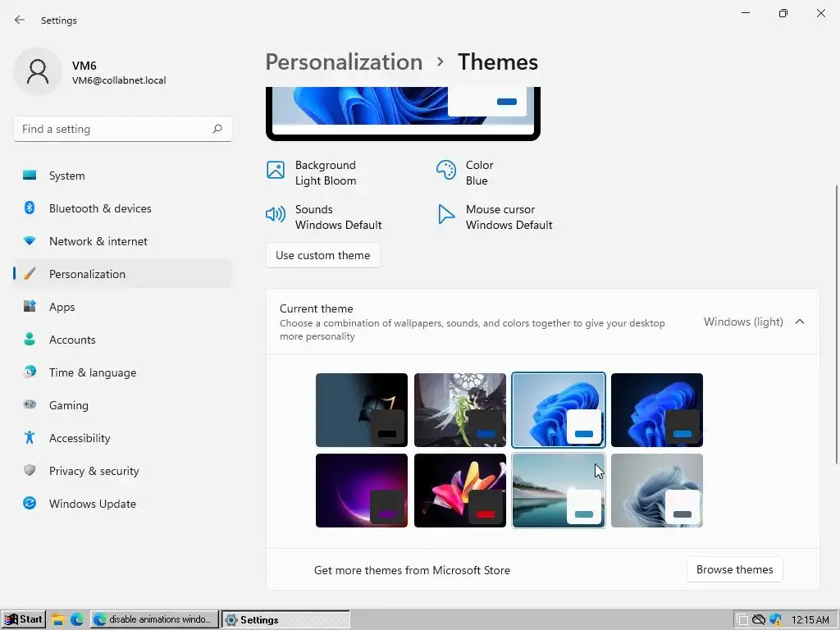Click the Accessibility figure icon
The height and width of the screenshot is (630, 840).
click(x=30, y=438)
